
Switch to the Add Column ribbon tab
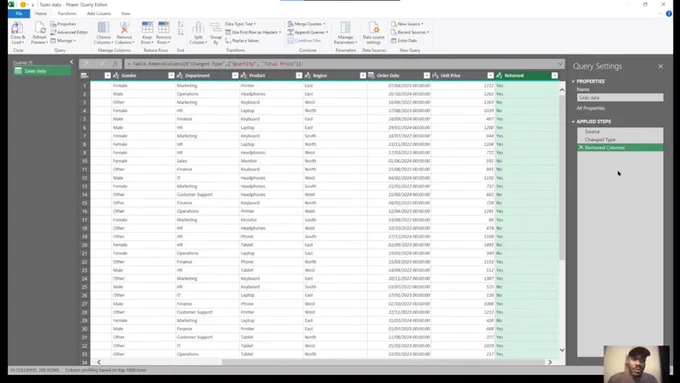pyautogui.click(x=99, y=13)
